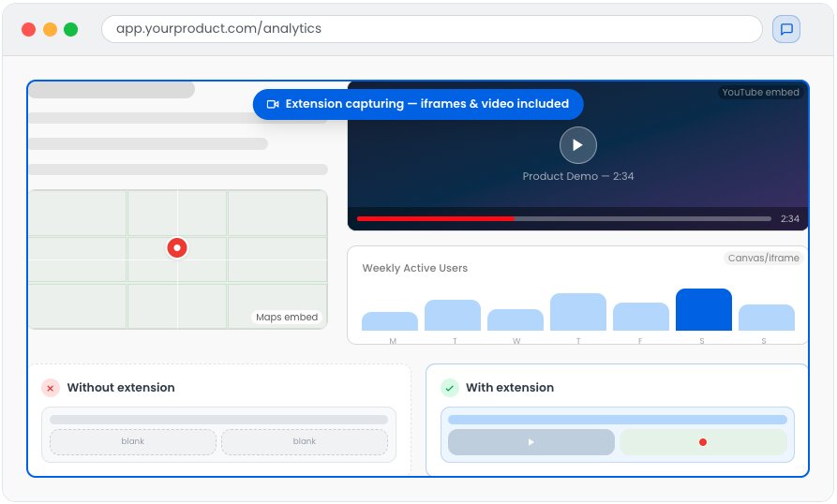Click the Maps embed label
This screenshot has height=504, width=837.
click(x=287, y=317)
